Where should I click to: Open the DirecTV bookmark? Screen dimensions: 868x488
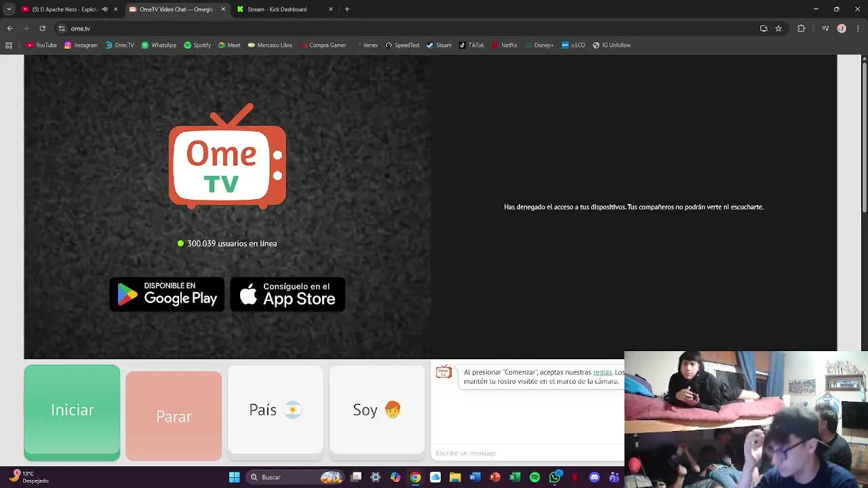pyautogui.click(x=119, y=45)
